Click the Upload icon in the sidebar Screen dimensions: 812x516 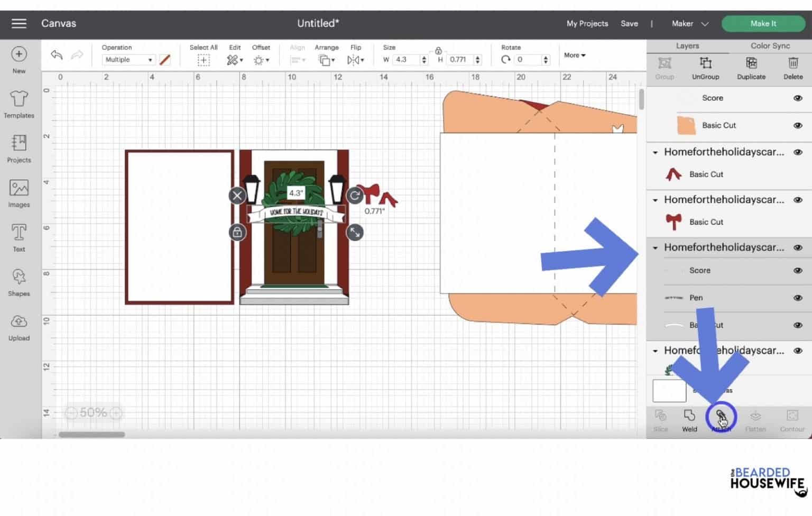tap(19, 327)
